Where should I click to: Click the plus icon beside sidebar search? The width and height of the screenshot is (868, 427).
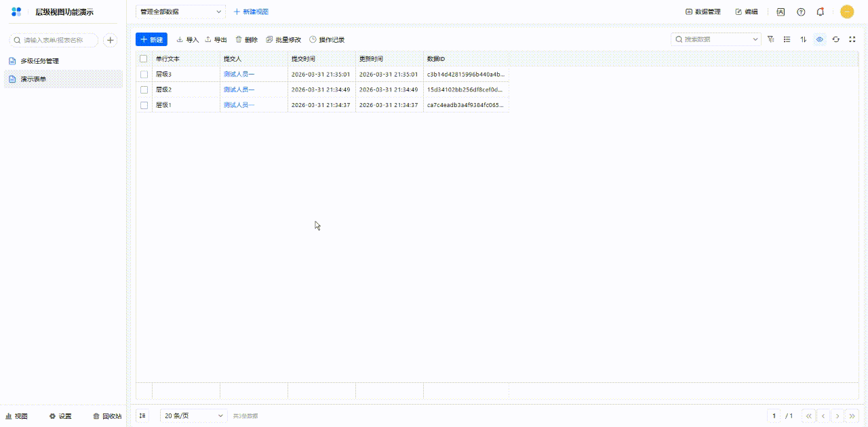(110, 40)
